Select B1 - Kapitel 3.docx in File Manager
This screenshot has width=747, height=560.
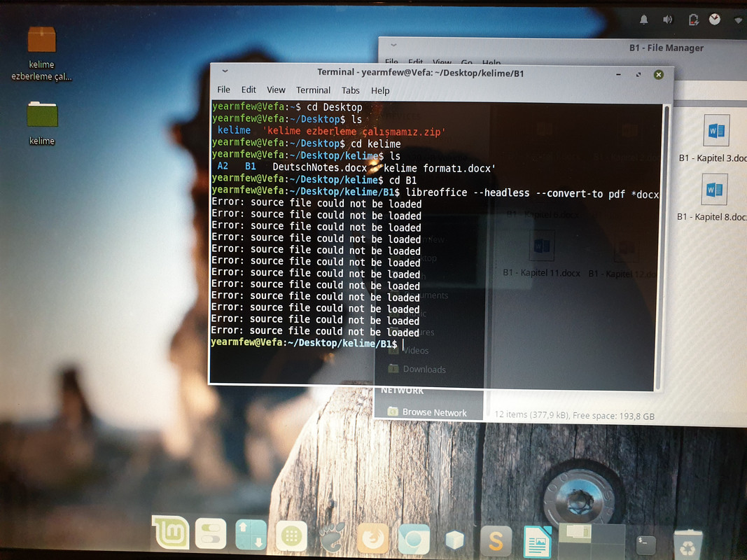pos(715,139)
